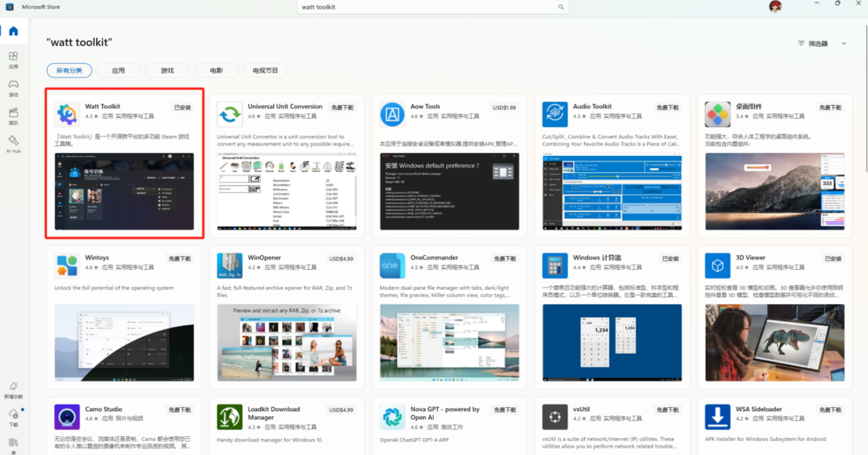Click the Nova GPT - powered by Open AI title
Viewport: 868px width, 455px height.
pyautogui.click(x=445, y=413)
